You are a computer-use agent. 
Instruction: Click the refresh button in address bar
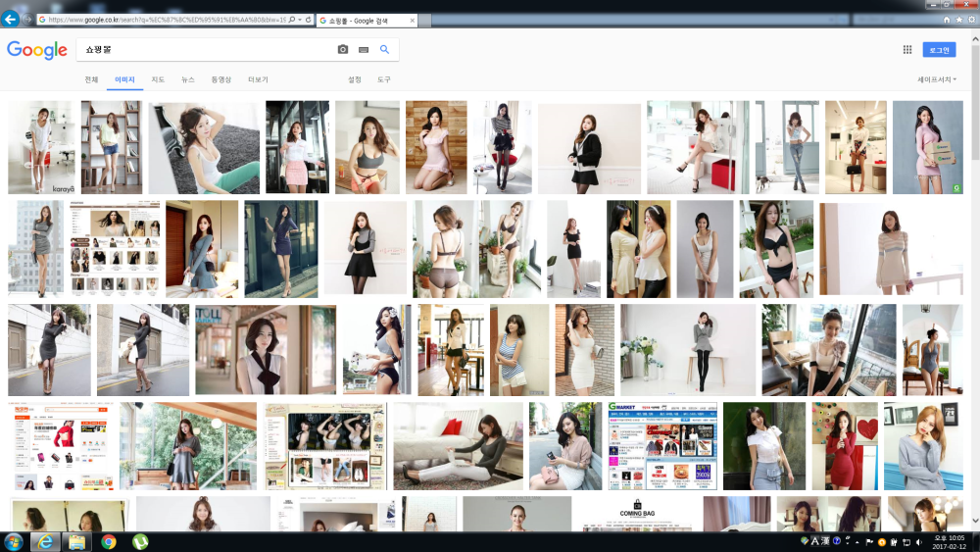coord(308,20)
